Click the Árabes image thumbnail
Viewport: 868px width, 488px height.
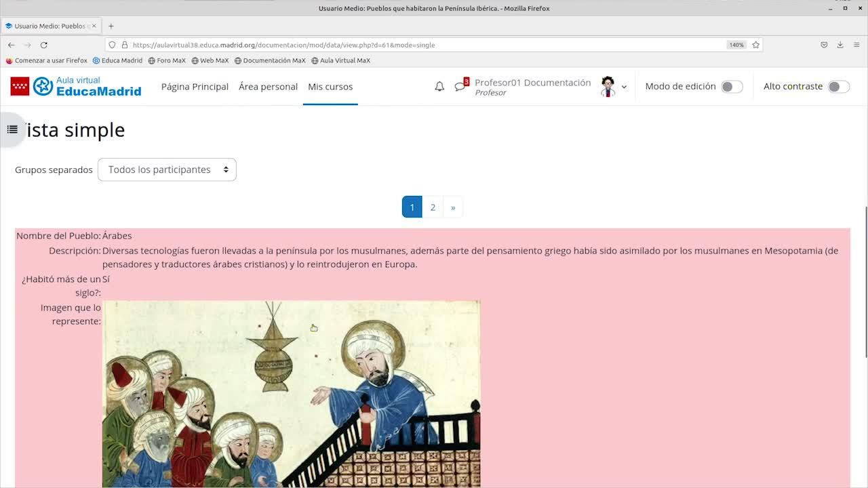point(292,394)
